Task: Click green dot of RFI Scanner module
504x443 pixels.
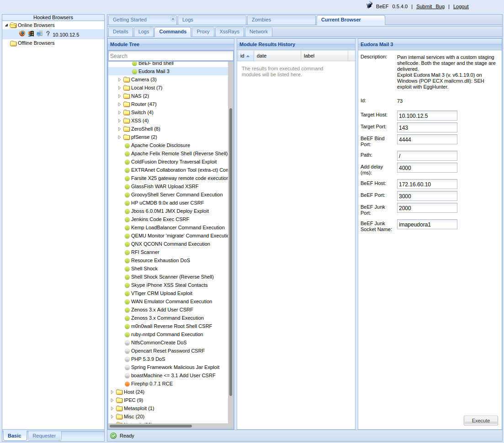Action: pyautogui.click(x=127, y=253)
